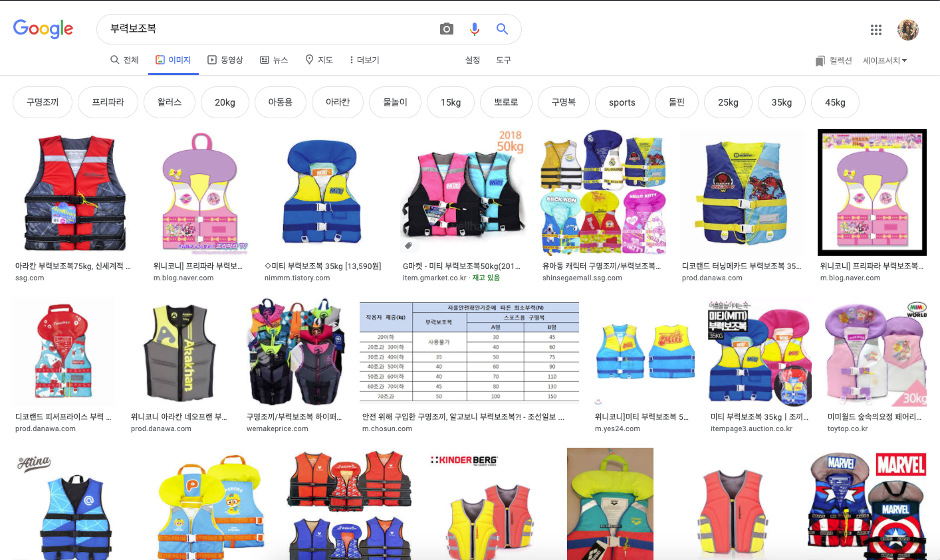940x560 pixels.
Task: Open itempage3.auction.co.kr source link
Action: [751, 428]
